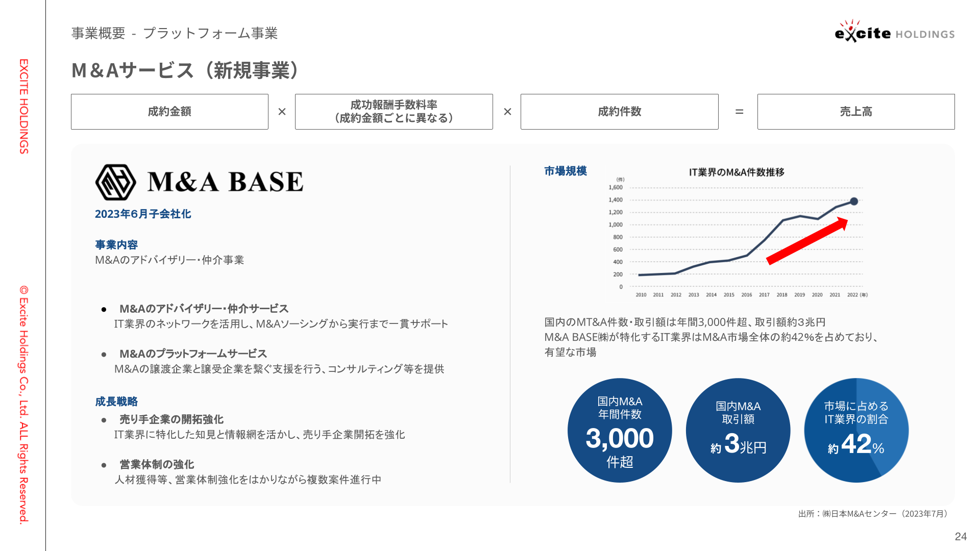Click 売り手企業の開拓強化 bullet
980x551 pixels.
171,419
